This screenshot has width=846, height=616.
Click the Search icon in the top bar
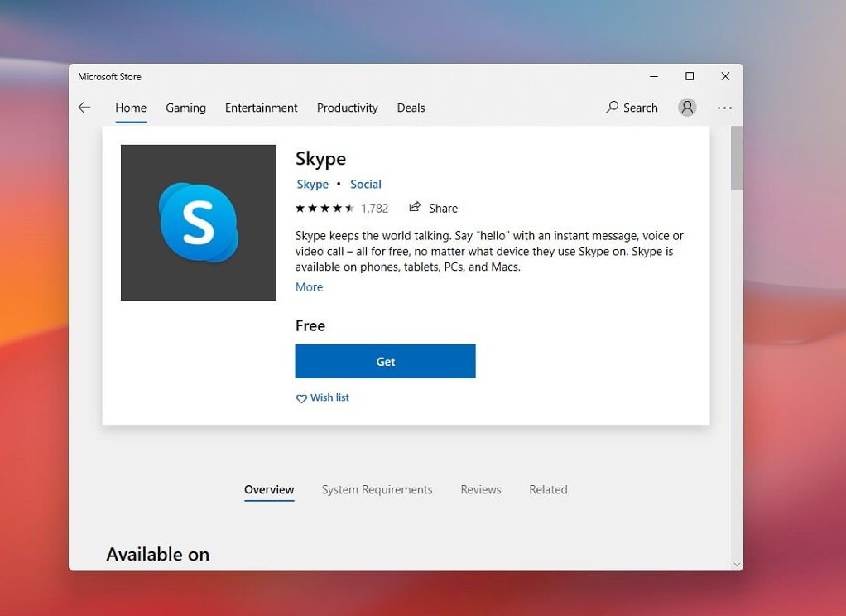pyautogui.click(x=611, y=108)
